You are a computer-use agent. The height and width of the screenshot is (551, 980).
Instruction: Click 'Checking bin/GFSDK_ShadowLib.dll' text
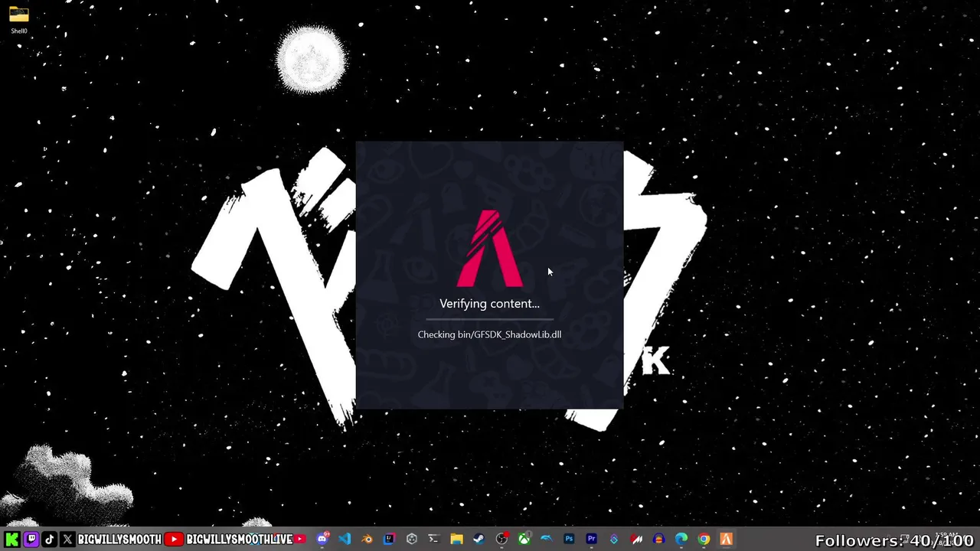point(490,334)
